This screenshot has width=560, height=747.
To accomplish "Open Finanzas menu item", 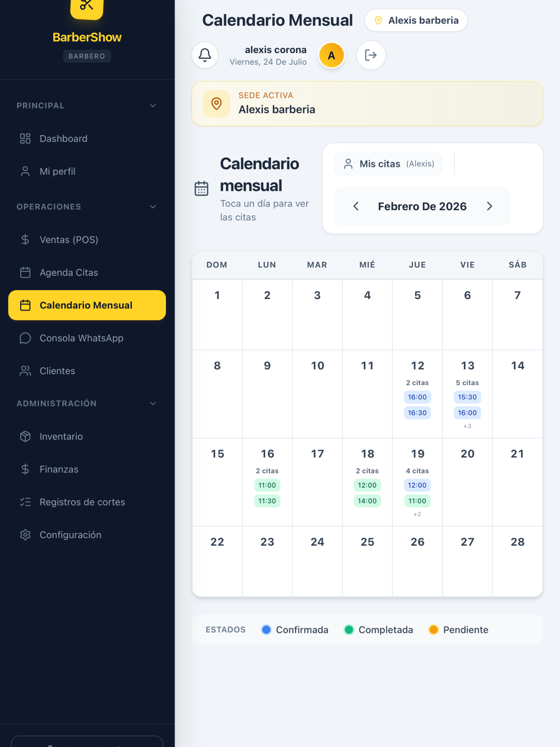I will click(x=87, y=469).
